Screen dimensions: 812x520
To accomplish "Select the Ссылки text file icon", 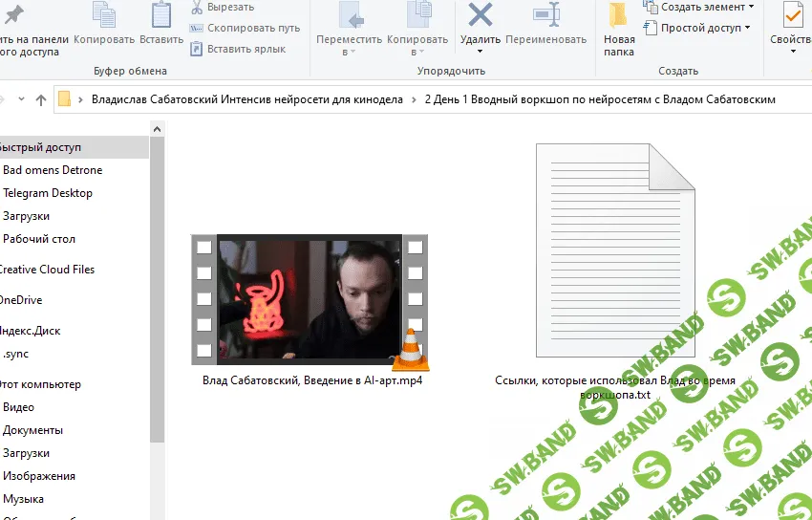I will [615, 249].
